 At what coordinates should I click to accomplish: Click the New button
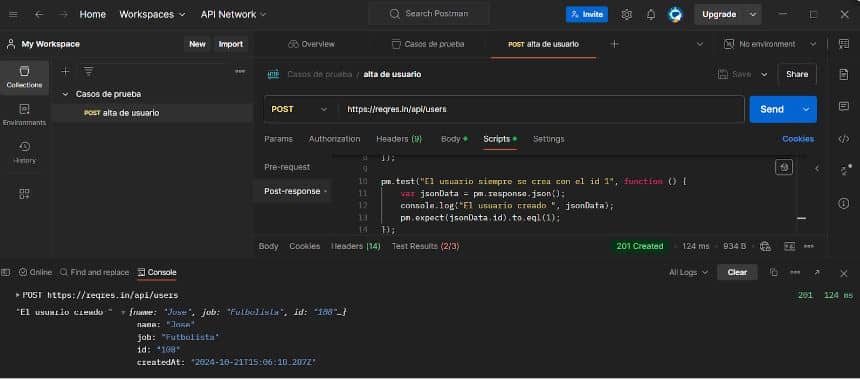pos(197,44)
